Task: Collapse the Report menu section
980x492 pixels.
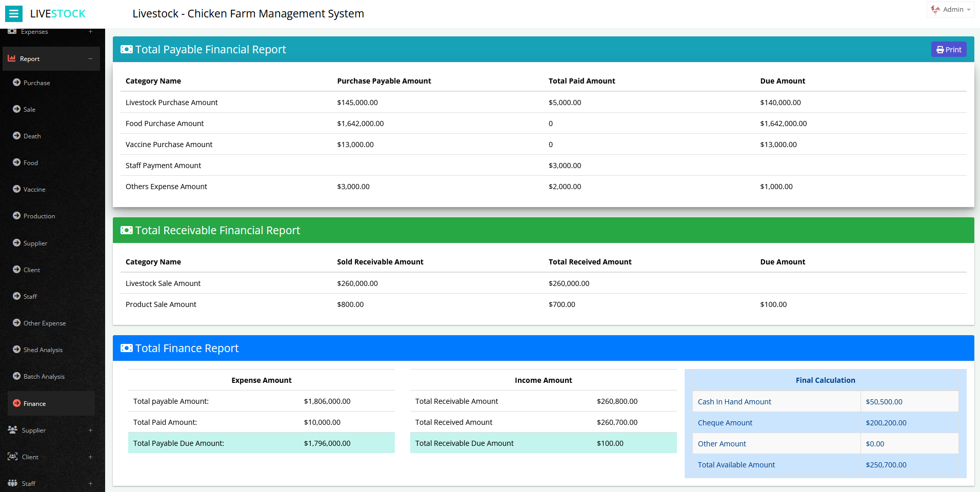Action: pyautogui.click(x=90, y=58)
